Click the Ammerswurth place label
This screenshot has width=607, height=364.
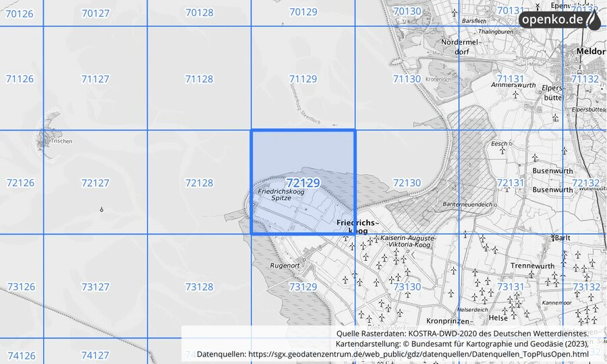(x=513, y=85)
